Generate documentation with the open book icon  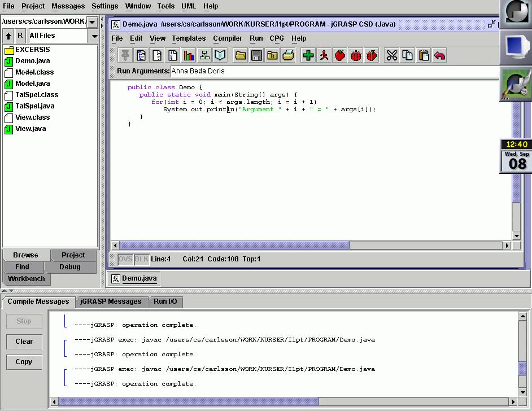tap(220, 55)
